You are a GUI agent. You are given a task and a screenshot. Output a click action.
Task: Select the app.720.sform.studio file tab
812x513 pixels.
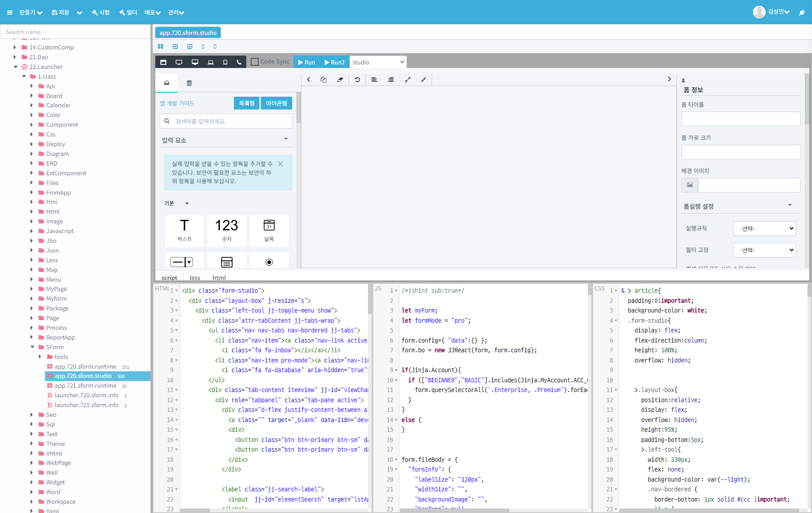tap(188, 33)
